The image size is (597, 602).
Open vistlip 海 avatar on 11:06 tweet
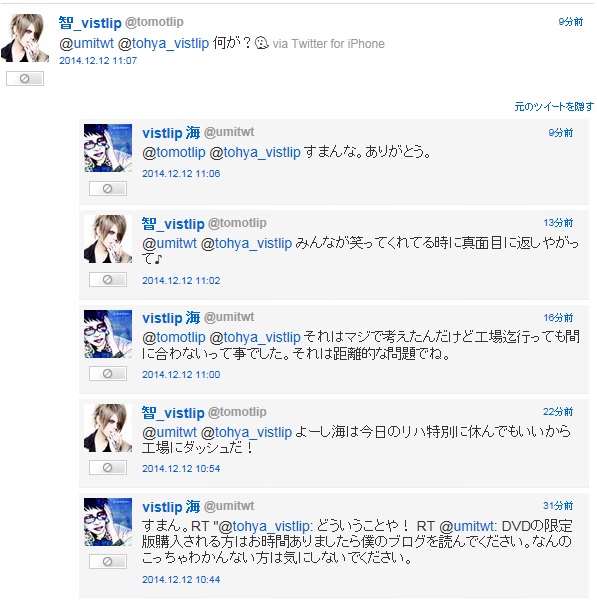coord(108,148)
